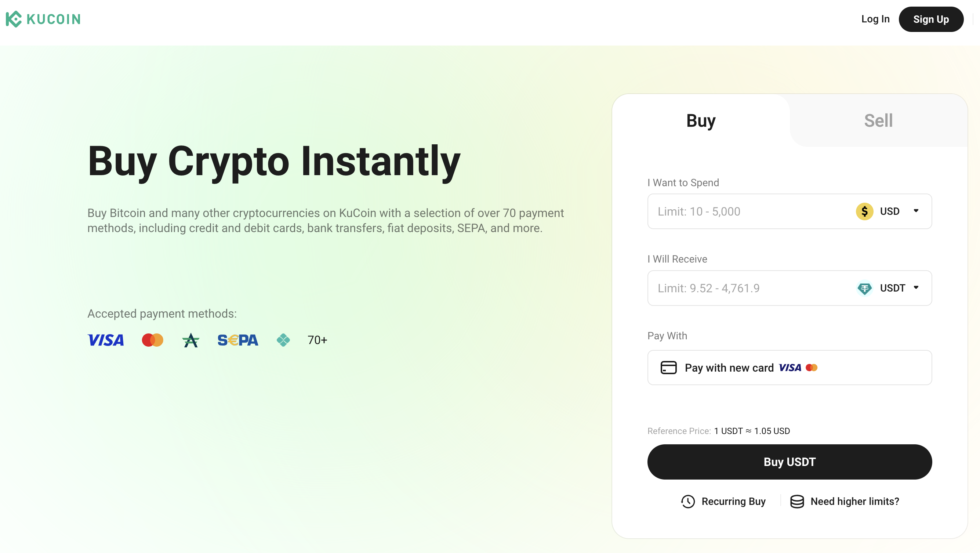Image resolution: width=980 pixels, height=553 pixels.
Task: Click the teal diamond payment logo
Action: coord(283,340)
